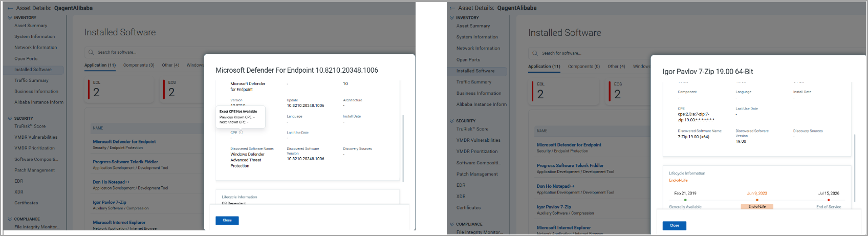
Task: Open Alibaba Instance Inform in left screenshot sidebar
Action: [39, 102]
